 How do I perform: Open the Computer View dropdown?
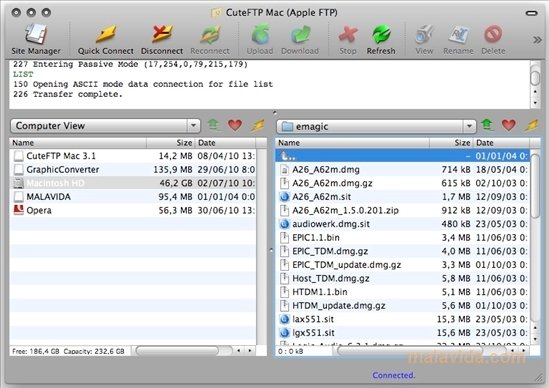pyautogui.click(x=105, y=126)
